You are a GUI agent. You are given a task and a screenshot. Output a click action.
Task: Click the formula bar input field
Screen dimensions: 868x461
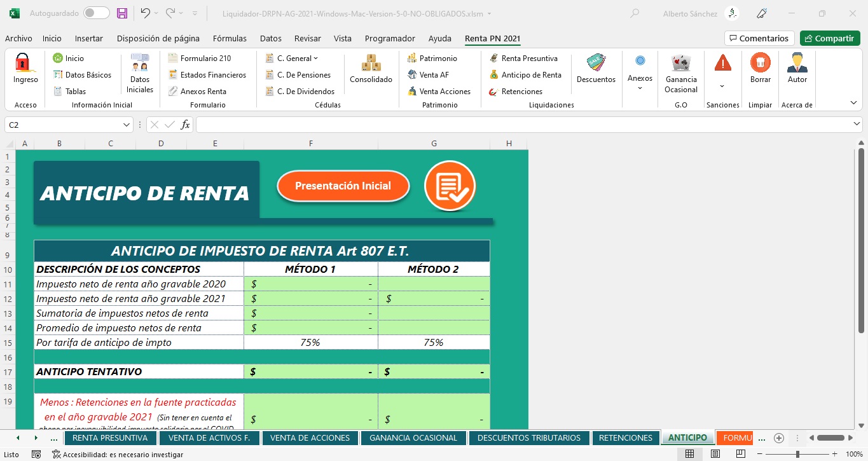point(523,125)
